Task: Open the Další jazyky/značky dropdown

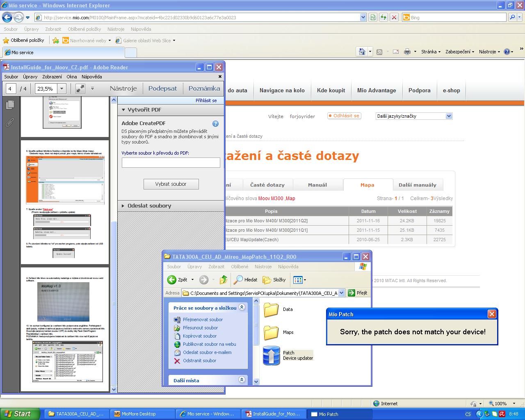Action: (449, 116)
